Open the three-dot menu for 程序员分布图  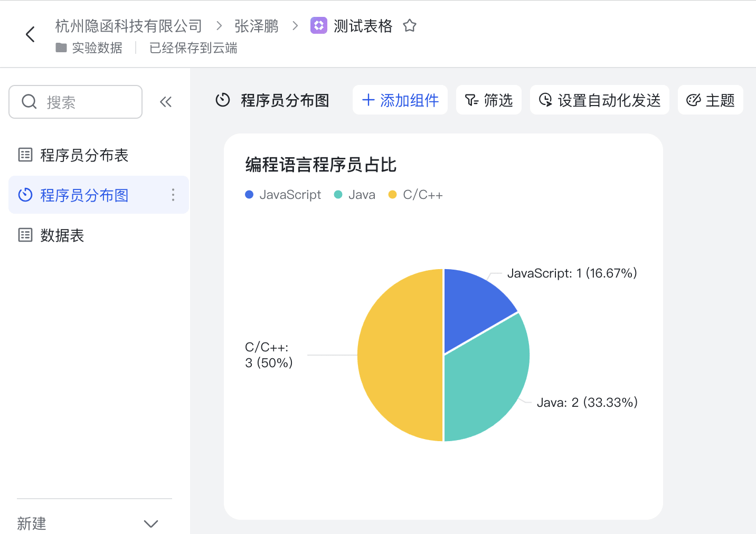[173, 195]
